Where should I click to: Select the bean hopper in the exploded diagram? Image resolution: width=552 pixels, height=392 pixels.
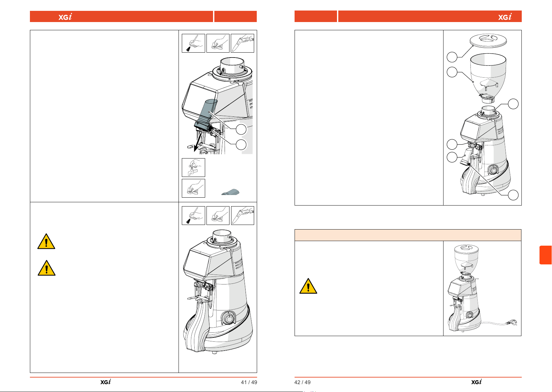pos(488,78)
